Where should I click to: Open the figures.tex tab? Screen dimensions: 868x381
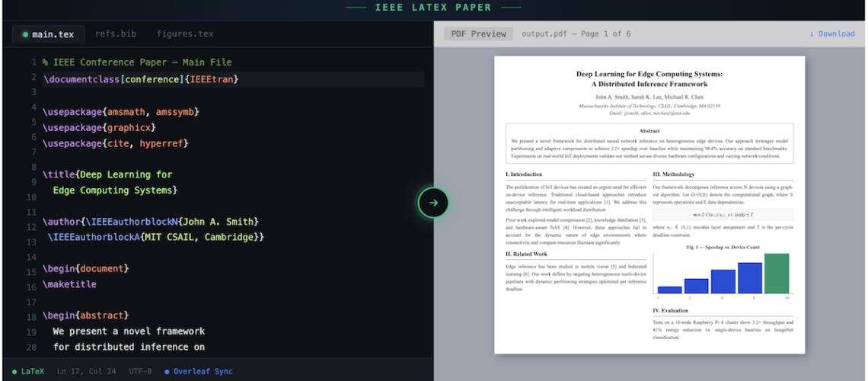pyautogui.click(x=185, y=34)
